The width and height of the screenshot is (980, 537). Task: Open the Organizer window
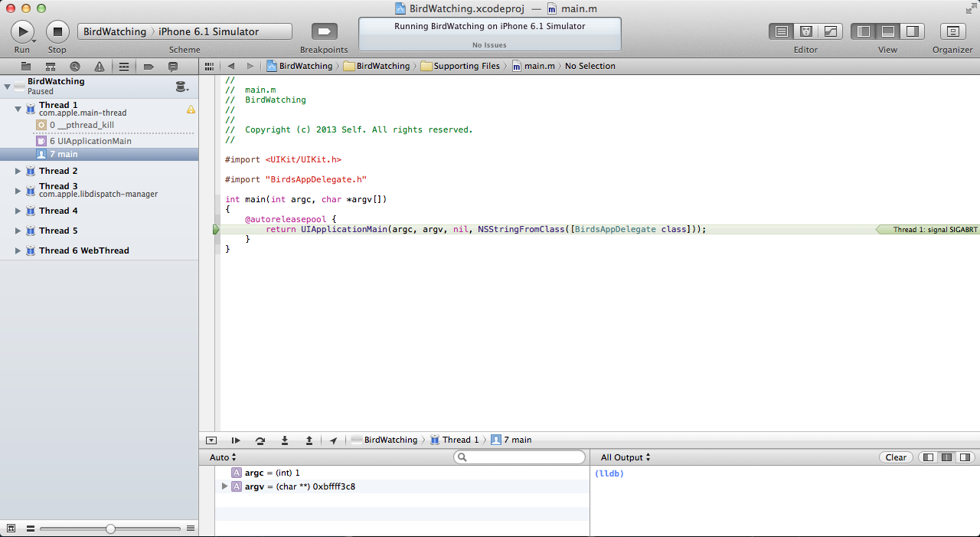(x=952, y=31)
